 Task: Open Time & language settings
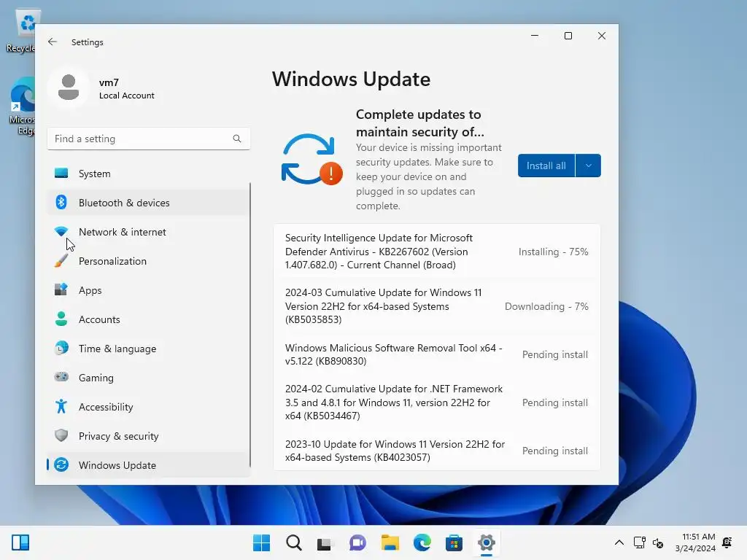point(148,348)
